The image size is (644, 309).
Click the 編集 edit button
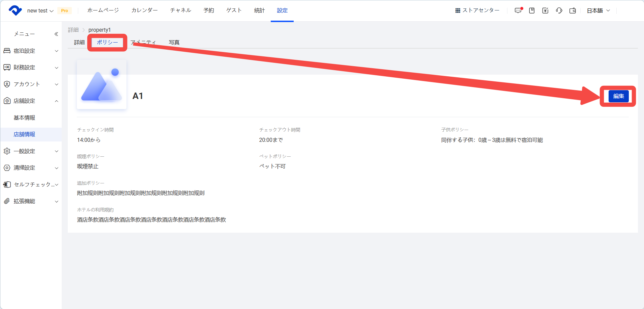tap(618, 96)
